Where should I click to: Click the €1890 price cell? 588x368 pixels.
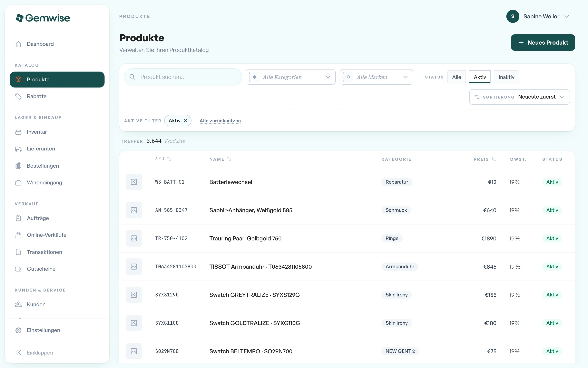pos(489,238)
